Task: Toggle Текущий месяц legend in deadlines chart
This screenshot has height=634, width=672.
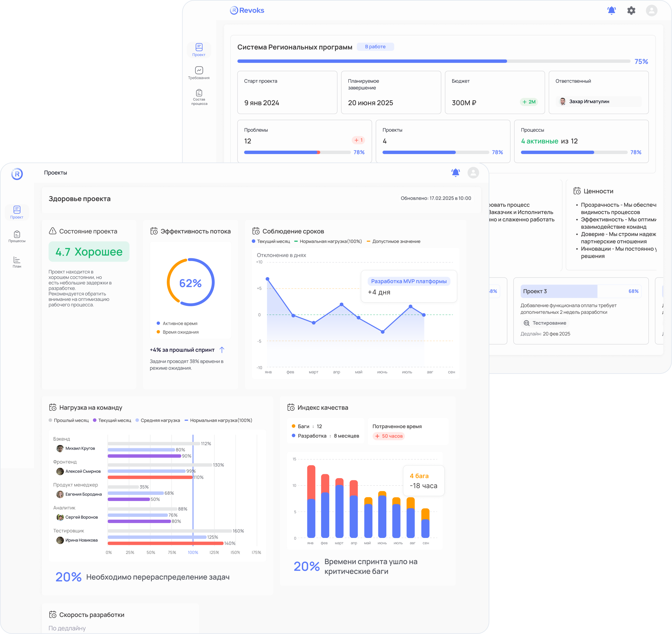Action: pos(271,242)
